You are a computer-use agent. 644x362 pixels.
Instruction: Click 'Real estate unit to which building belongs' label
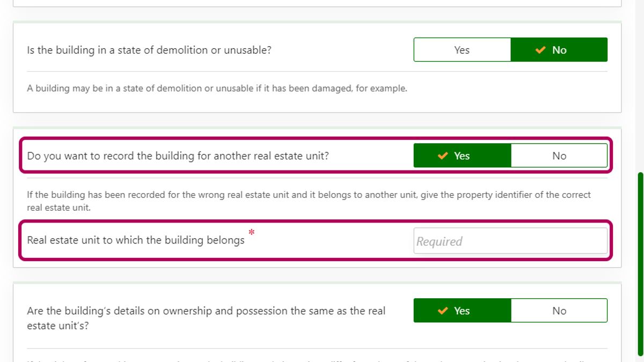point(136,240)
